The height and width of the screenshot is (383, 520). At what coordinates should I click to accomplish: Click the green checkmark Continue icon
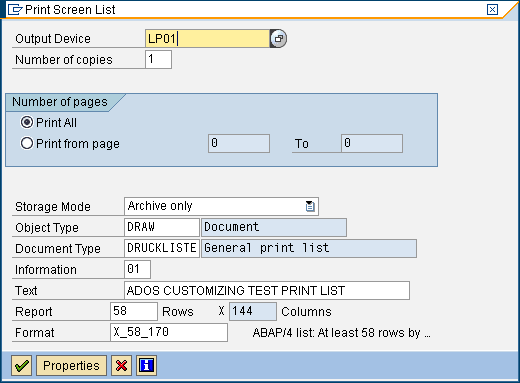click(21, 365)
